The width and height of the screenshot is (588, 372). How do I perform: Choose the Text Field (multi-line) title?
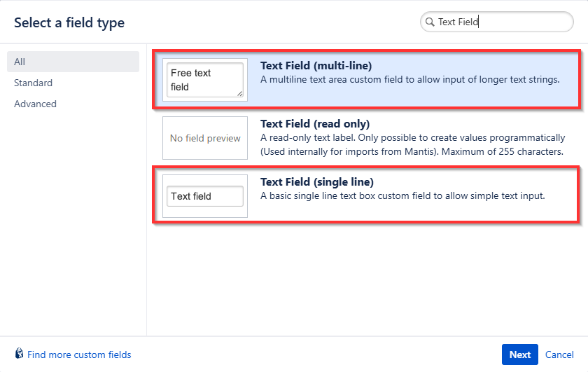click(316, 66)
